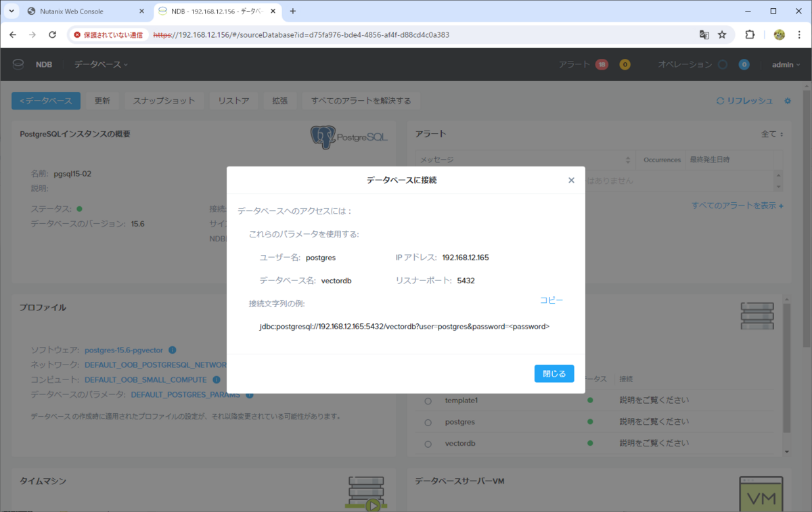The width and height of the screenshot is (812, 512).
Task: Open the Chrome three-dot menu
Action: (800, 34)
